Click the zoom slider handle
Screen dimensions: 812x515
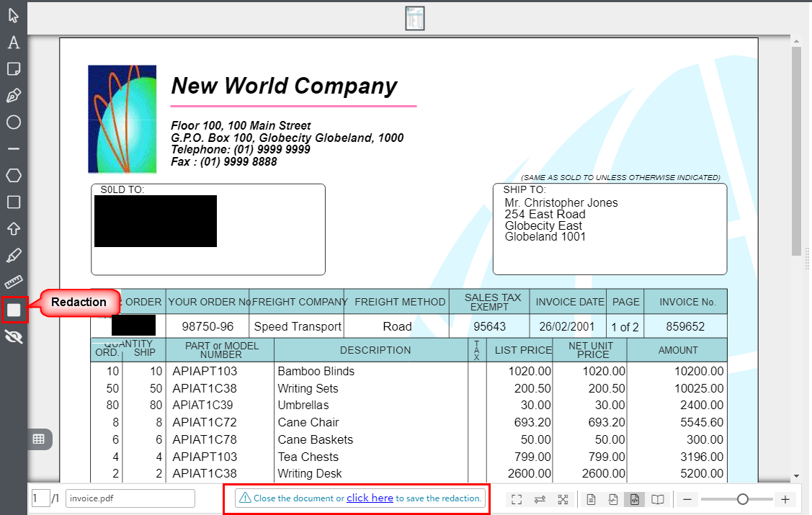click(742, 499)
